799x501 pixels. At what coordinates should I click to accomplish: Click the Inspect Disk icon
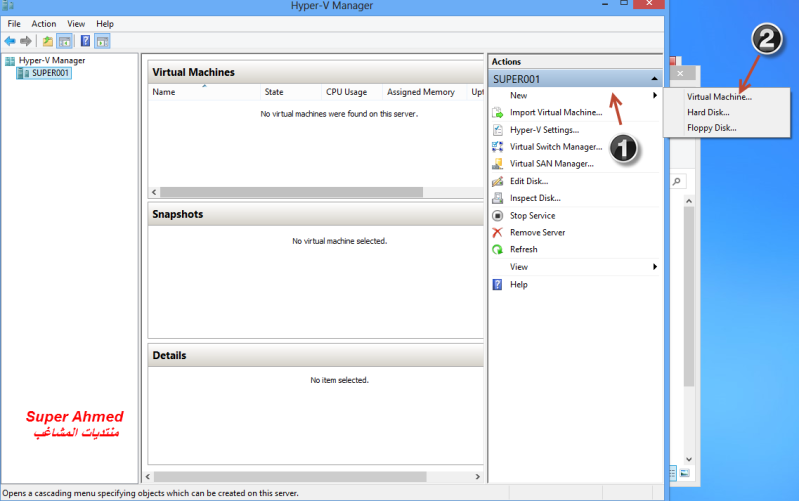tap(497, 198)
